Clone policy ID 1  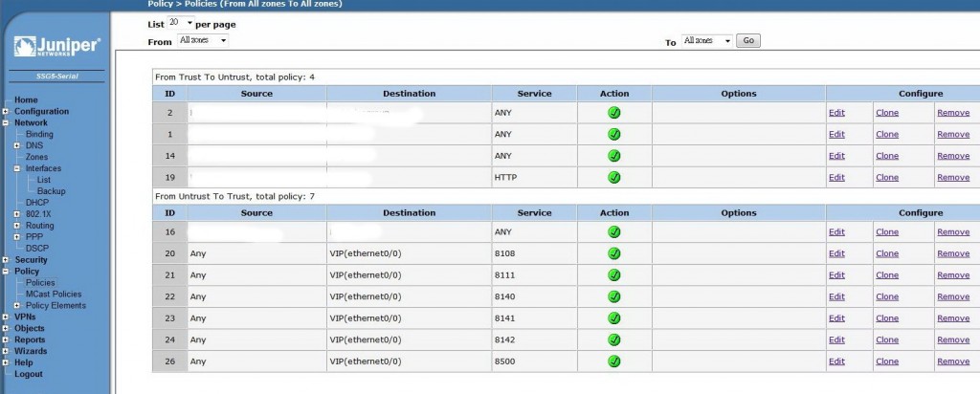pyautogui.click(x=887, y=134)
